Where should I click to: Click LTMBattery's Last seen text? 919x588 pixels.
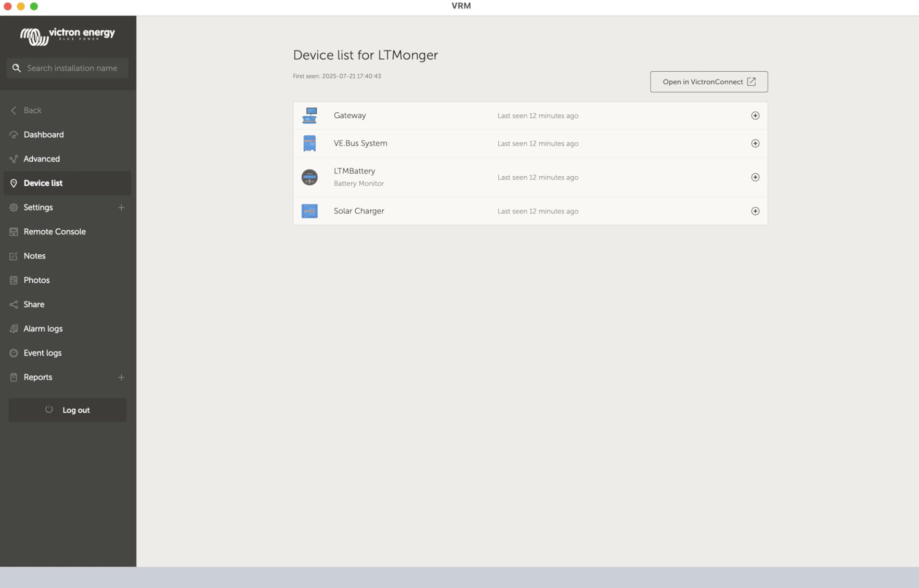538,177
